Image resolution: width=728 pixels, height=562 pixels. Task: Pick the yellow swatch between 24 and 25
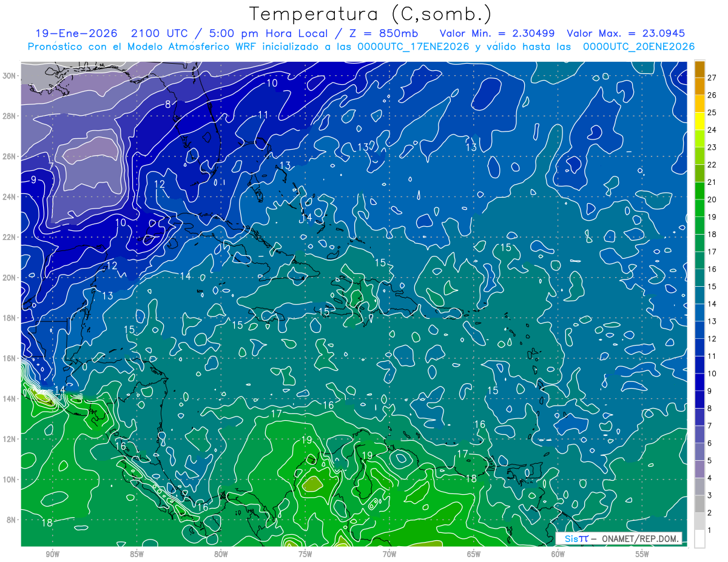[699, 121]
